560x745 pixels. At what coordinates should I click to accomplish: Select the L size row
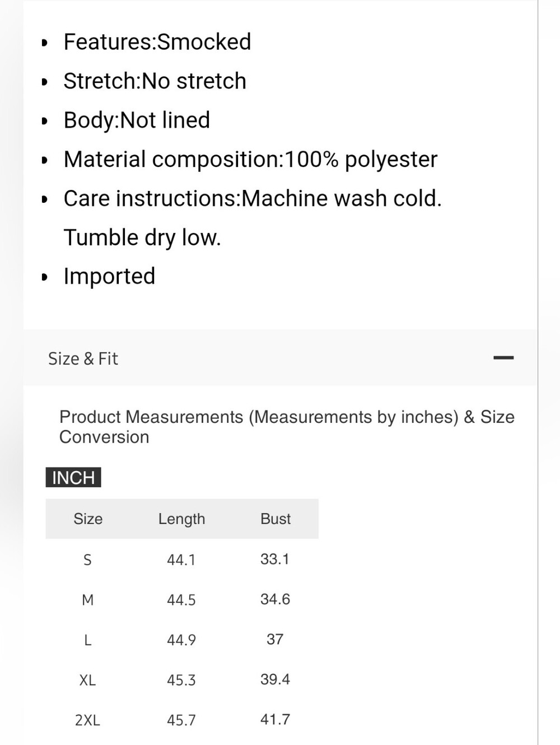[182, 640]
